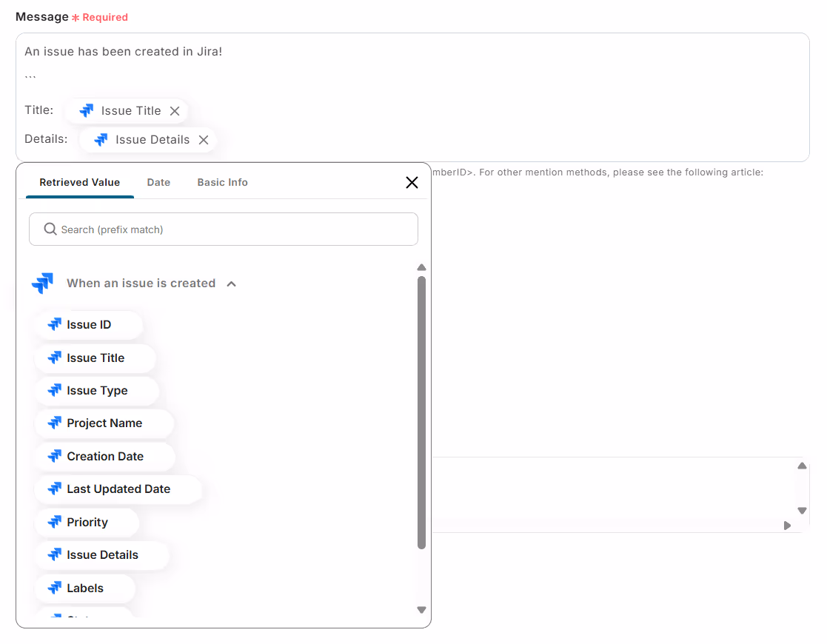Click scroll-down arrow of lower right text area

pos(803,511)
